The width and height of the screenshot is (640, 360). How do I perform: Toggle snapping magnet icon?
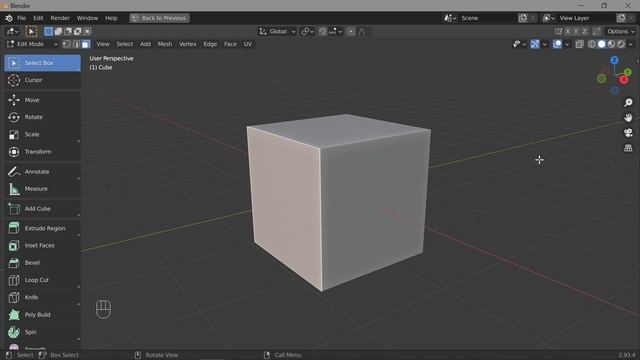coord(322,31)
